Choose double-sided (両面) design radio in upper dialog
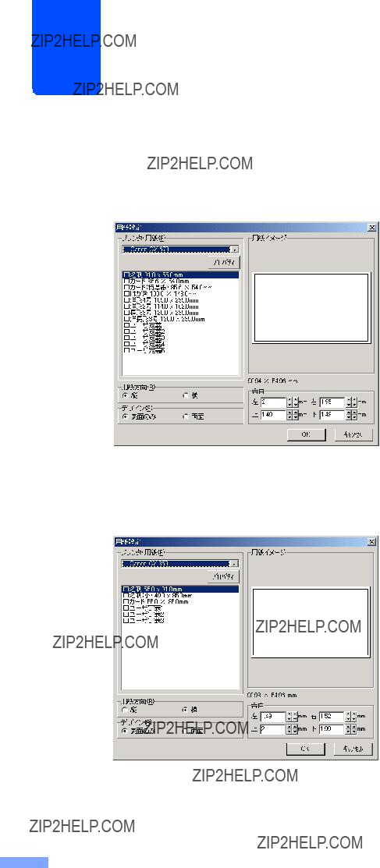 [186, 416]
